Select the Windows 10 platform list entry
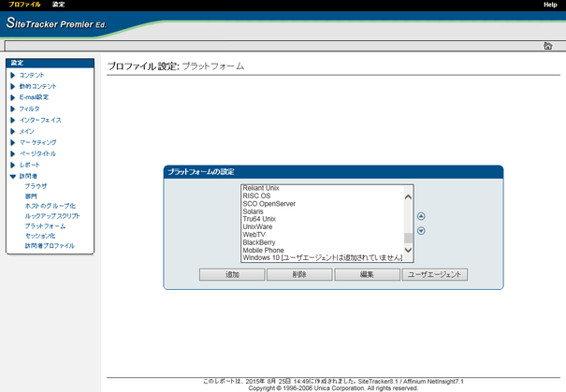The image size is (566, 392). pyautogui.click(x=323, y=257)
